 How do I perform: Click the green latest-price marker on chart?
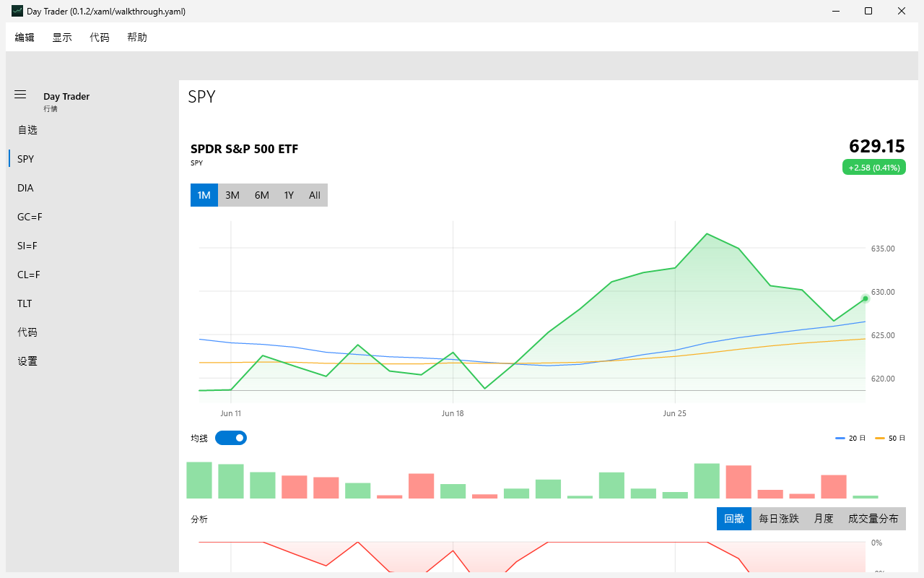pyautogui.click(x=865, y=298)
